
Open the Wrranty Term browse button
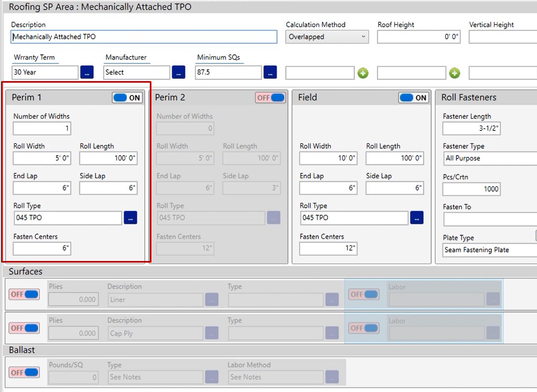coord(87,72)
